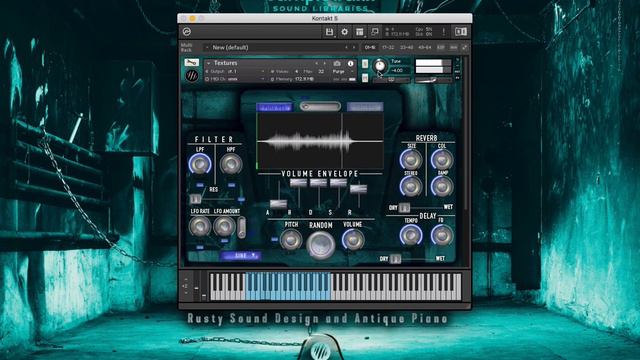The width and height of the screenshot is (640, 360).
Task: Click the exclamation panic icon
Action: coord(444,32)
